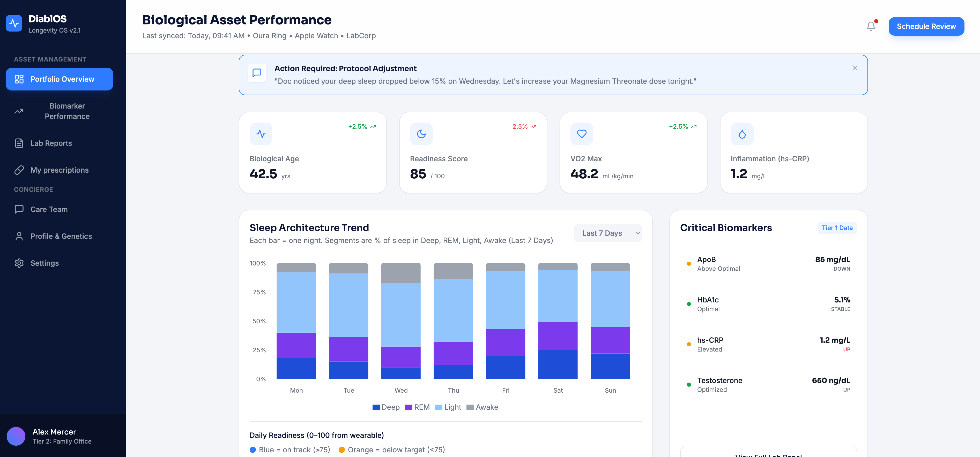Toggle the REM legend item
Image resolution: width=980 pixels, height=457 pixels.
pyautogui.click(x=417, y=407)
